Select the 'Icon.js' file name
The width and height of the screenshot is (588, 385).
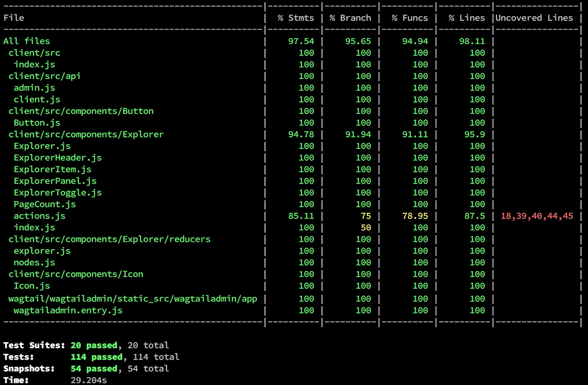[x=32, y=286]
